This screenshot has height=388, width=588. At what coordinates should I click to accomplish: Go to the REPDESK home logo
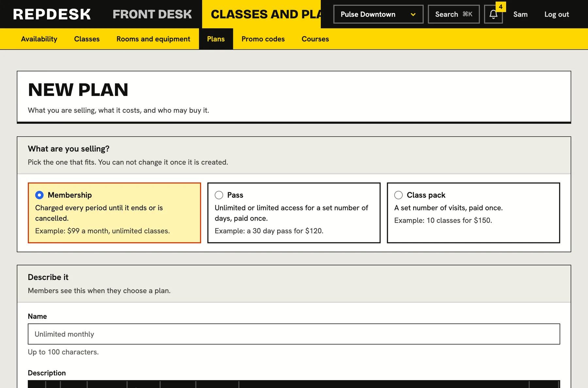52,14
